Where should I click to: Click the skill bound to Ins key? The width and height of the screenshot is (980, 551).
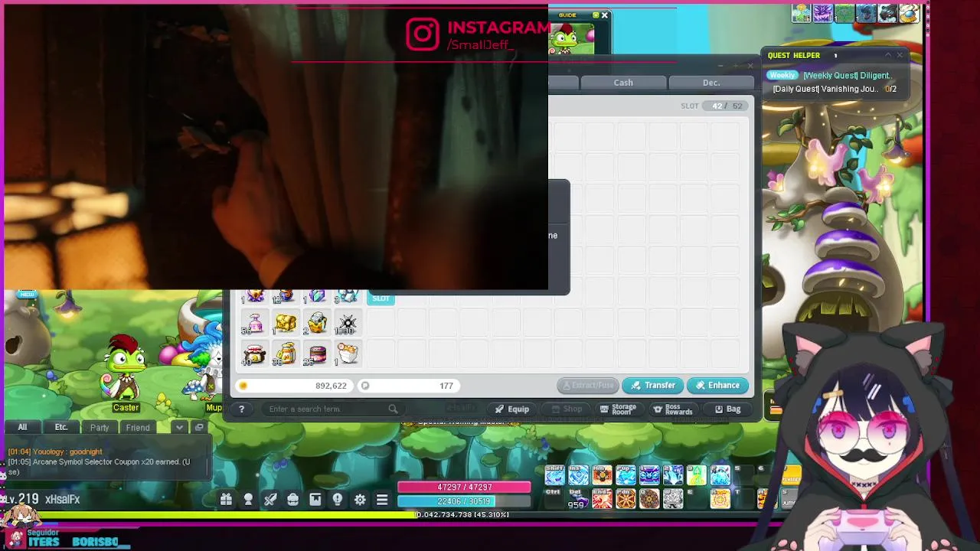579,475
